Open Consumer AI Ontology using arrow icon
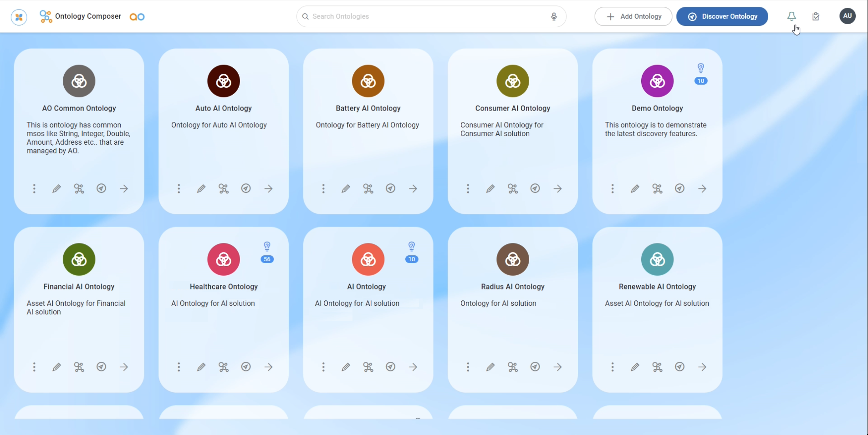Screen dimensions: 868x435 coord(557,188)
